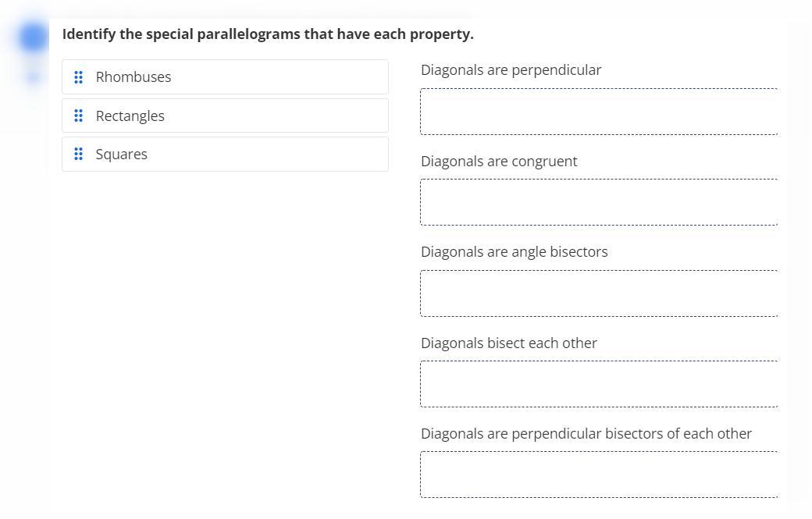
Task: Click the drop box under "Diagonals are perpendicular"
Action: (599, 112)
